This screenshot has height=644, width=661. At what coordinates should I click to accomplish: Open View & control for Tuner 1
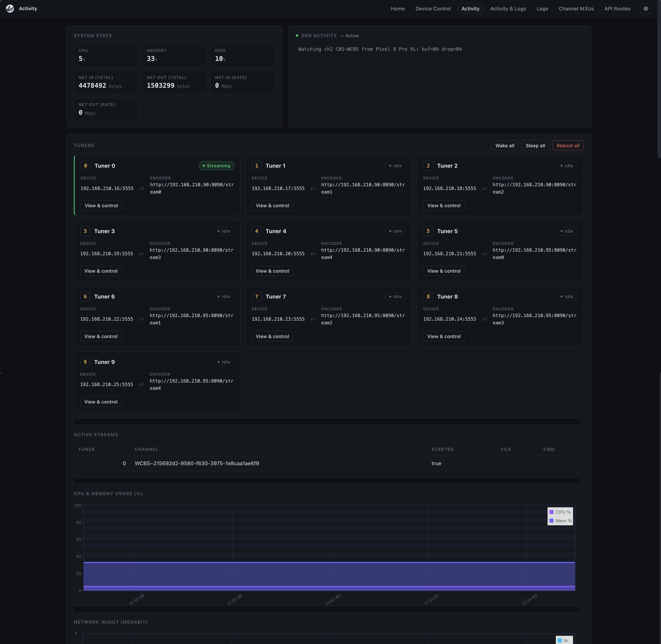[272, 205]
